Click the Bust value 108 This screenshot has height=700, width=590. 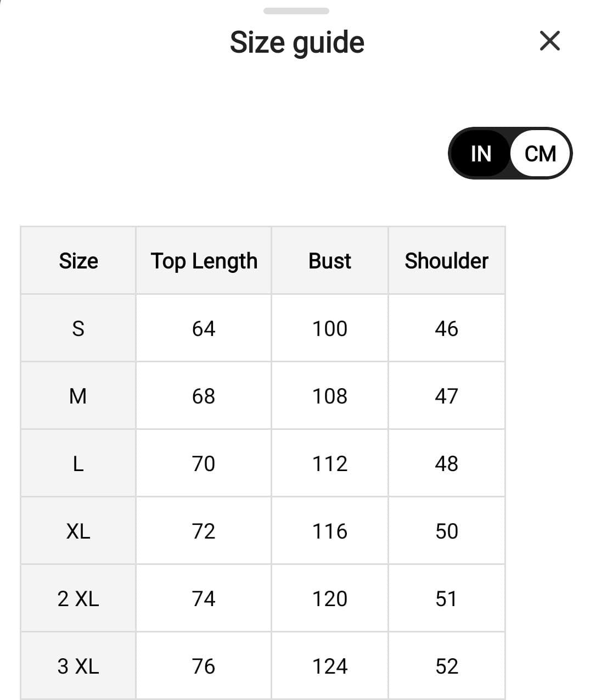(x=329, y=396)
